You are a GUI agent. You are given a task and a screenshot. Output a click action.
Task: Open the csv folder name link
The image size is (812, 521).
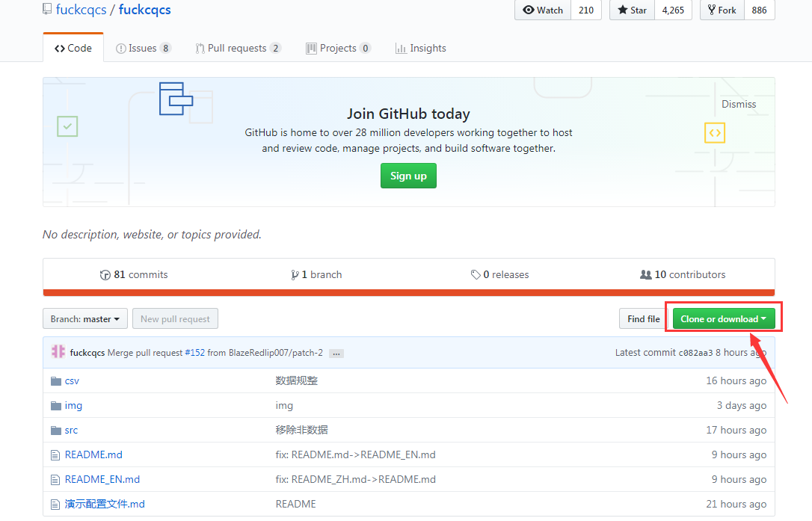point(72,381)
